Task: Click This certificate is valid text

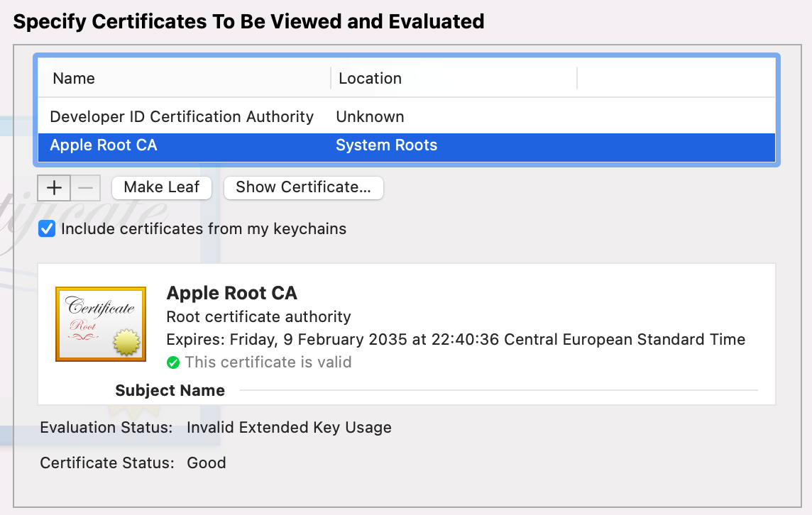Action: [268, 362]
